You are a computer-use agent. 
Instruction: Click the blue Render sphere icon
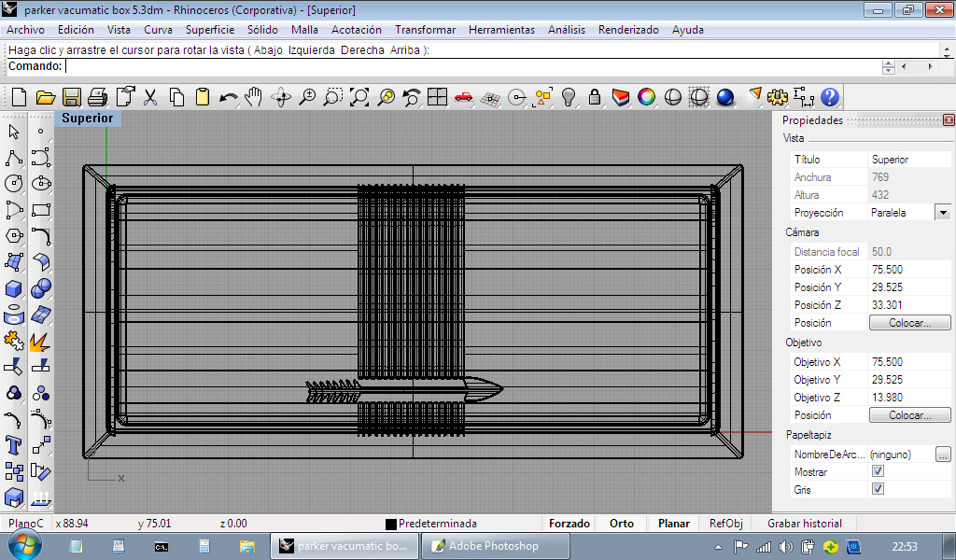click(725, 97)
